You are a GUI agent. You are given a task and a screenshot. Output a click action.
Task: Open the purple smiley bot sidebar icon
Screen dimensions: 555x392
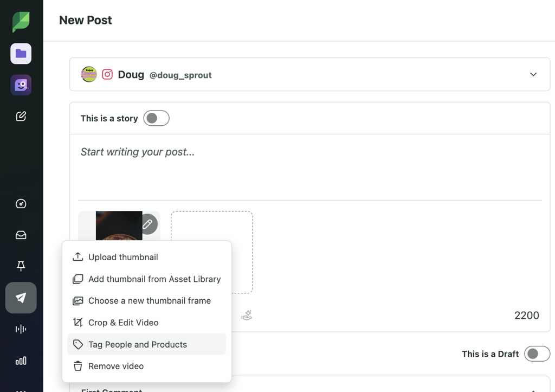point(21,85)
